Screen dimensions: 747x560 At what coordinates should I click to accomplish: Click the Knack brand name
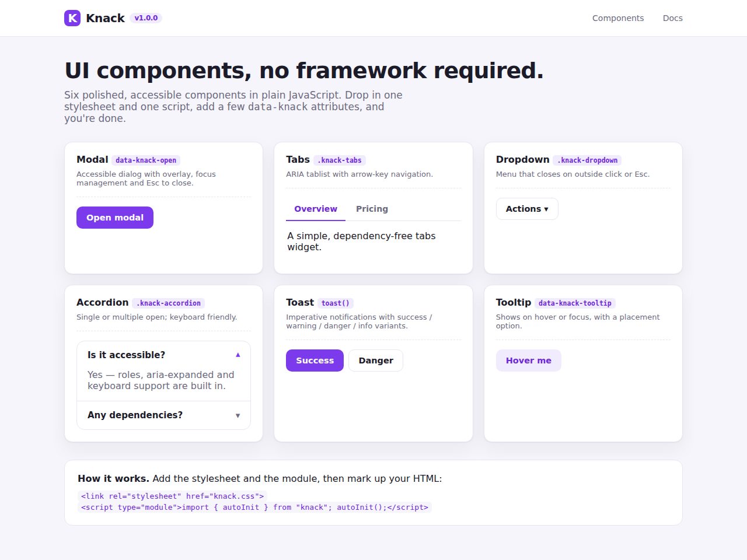coord(105,18)
